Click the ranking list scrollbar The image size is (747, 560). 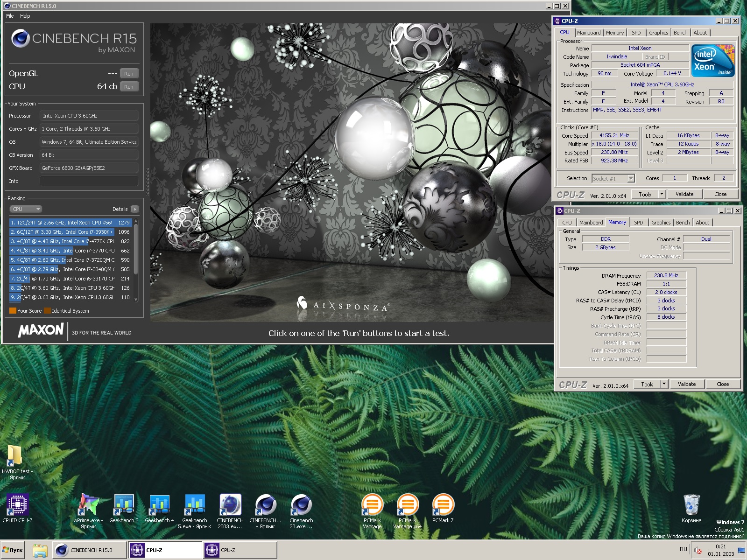(136, 260)
